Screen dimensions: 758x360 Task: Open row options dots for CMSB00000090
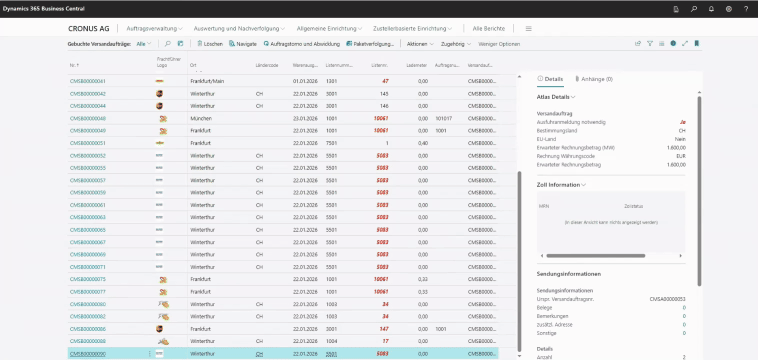click(149, 354)
